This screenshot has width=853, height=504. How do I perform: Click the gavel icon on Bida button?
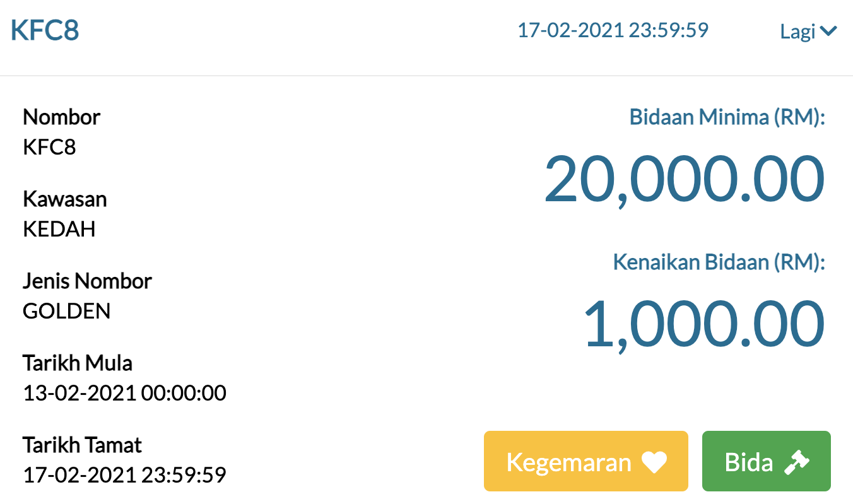(x=797, y=462)
